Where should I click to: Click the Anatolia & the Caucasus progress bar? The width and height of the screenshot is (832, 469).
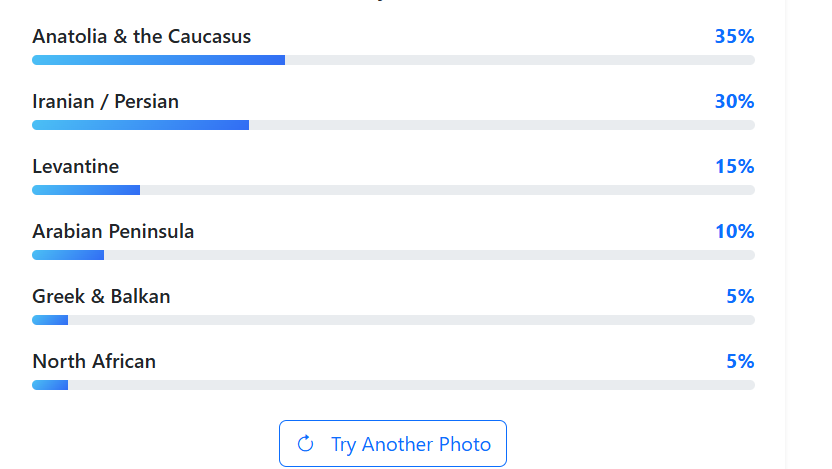point(393,60)
